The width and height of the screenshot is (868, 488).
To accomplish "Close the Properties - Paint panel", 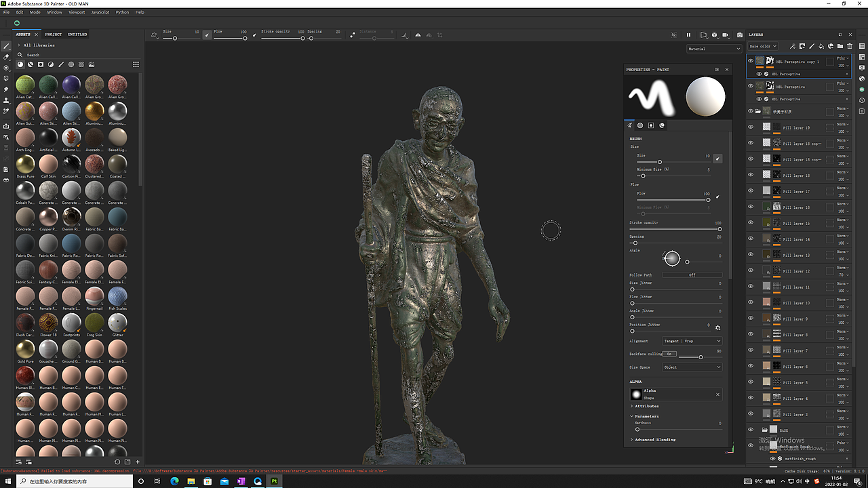I will (727, 69).
